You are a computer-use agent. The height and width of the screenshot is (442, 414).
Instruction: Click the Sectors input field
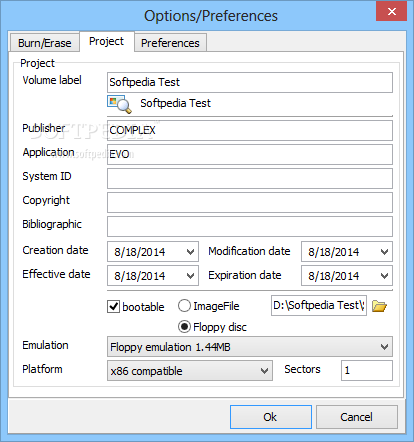point(367,370)
